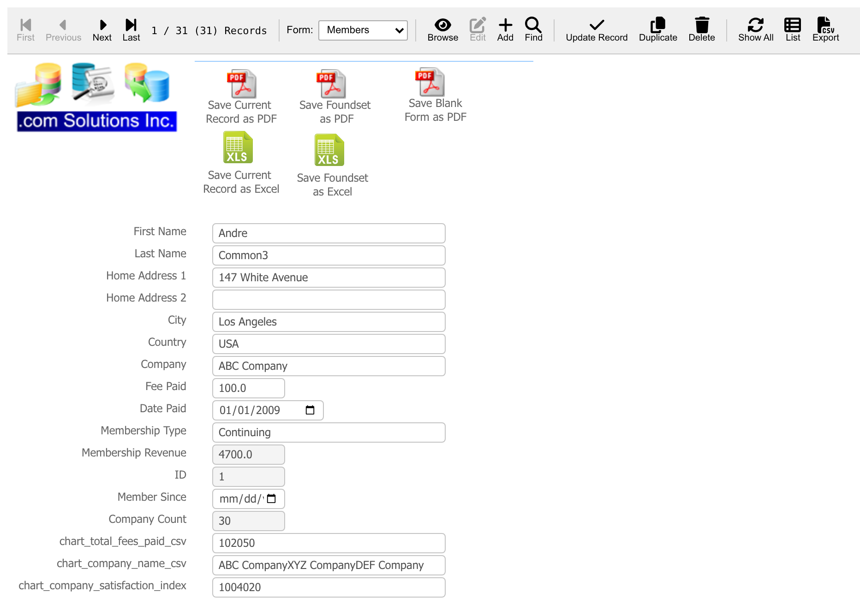Click the 'Membership Type' label
860x616 pixels.
143,431
